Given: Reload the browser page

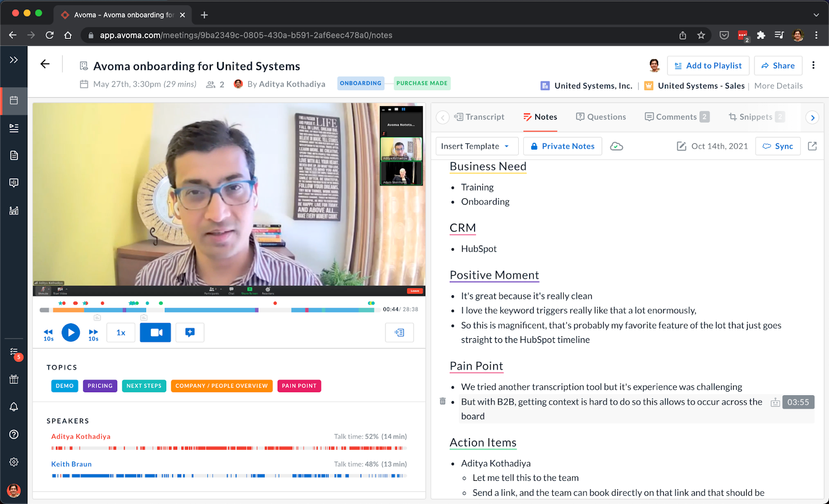Looking at the screenshot, I should point(50,35).
